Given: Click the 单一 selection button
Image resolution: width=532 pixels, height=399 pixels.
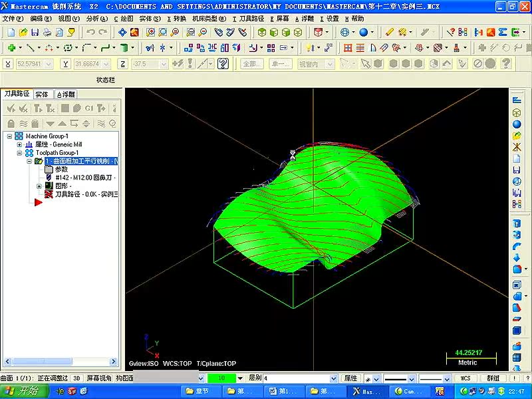Looking at the screenshot, I should [281, 64].
